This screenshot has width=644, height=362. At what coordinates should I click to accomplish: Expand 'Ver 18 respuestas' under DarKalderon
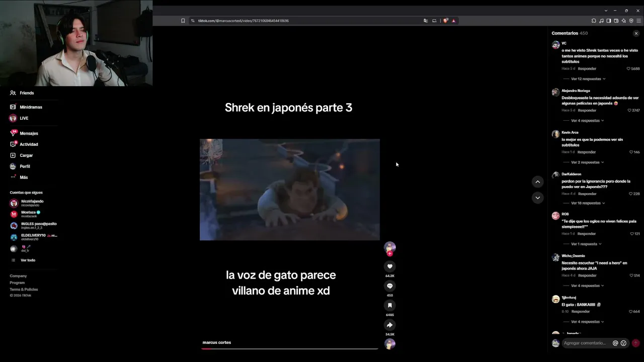(588, 203)
